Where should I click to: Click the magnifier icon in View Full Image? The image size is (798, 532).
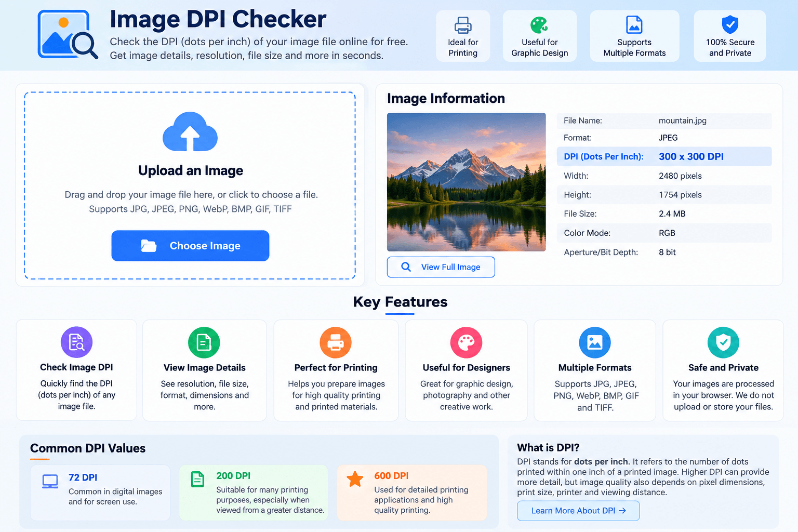point(406,267)
